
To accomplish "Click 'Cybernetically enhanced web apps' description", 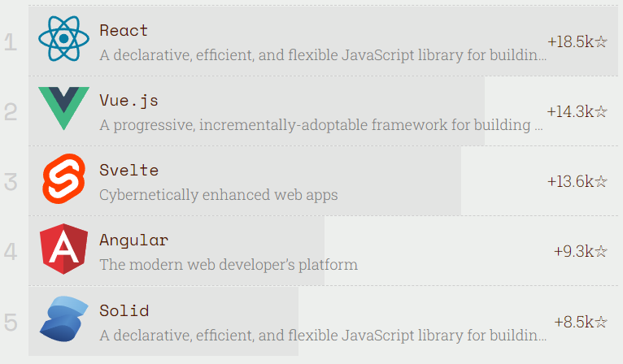I will click(x=219, y=195).
